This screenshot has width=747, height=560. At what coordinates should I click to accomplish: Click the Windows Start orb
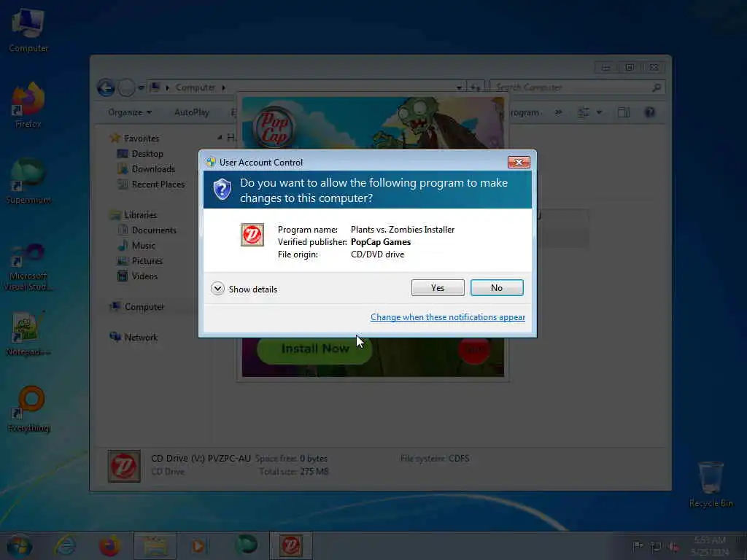[x=20, y=546]
